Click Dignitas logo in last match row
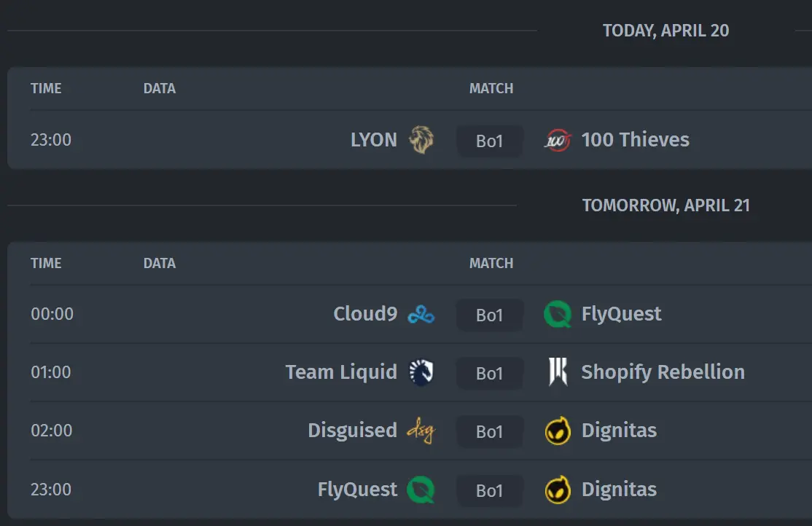 (x=558, y=490)
